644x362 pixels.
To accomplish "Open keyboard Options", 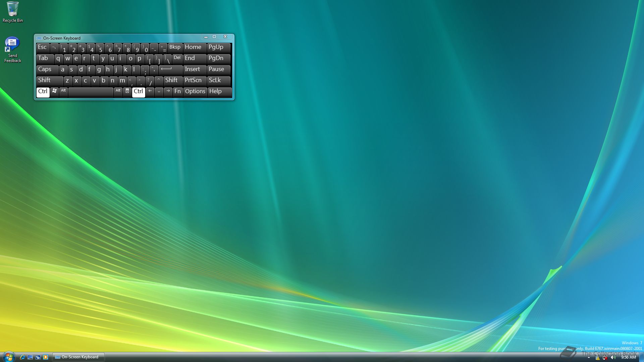I will 195,92.
